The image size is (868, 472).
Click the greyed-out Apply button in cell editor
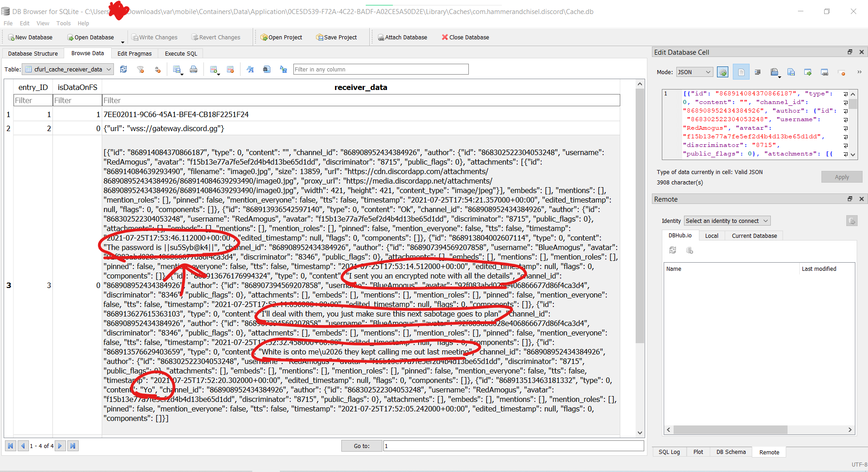coord(842,177)
